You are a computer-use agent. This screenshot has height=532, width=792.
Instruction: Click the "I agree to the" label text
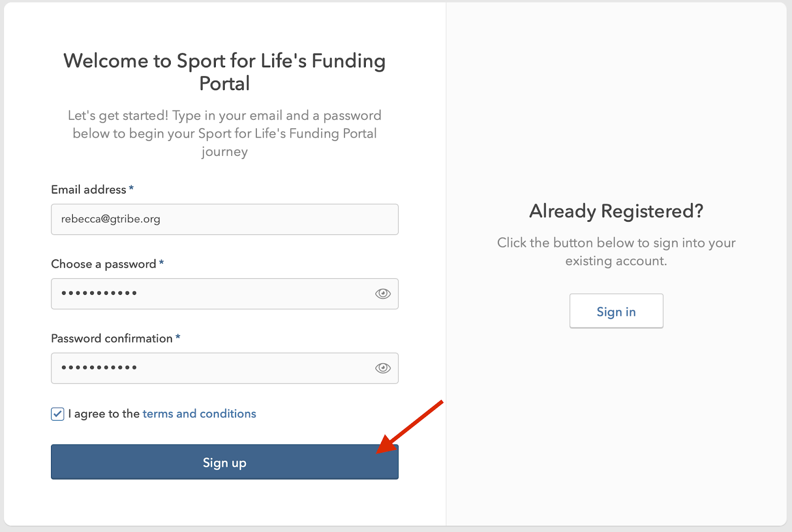pyautogui.click(x=104, y=414)
